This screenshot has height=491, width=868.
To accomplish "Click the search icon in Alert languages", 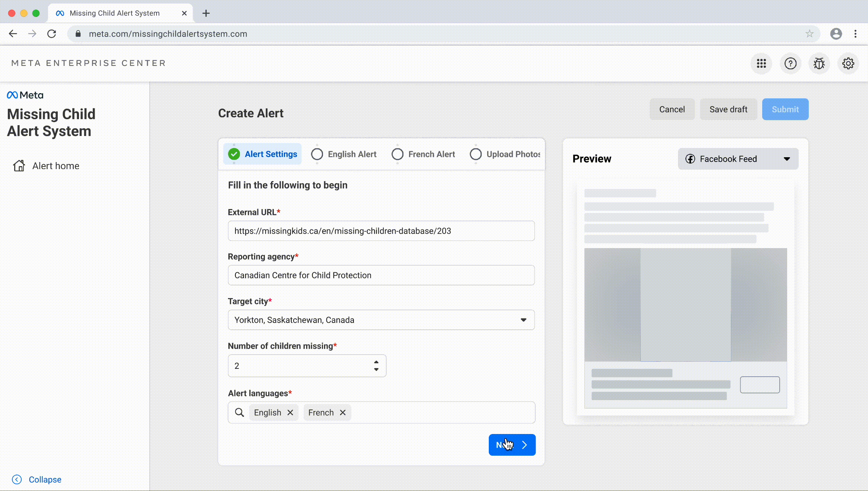I will (x=240, y=412).
